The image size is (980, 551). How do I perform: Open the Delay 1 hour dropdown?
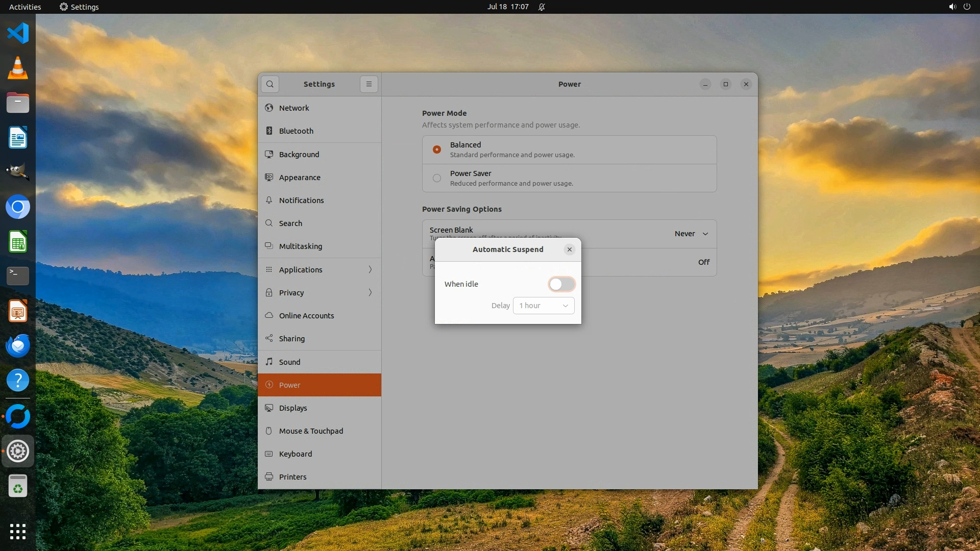(544, 306)
